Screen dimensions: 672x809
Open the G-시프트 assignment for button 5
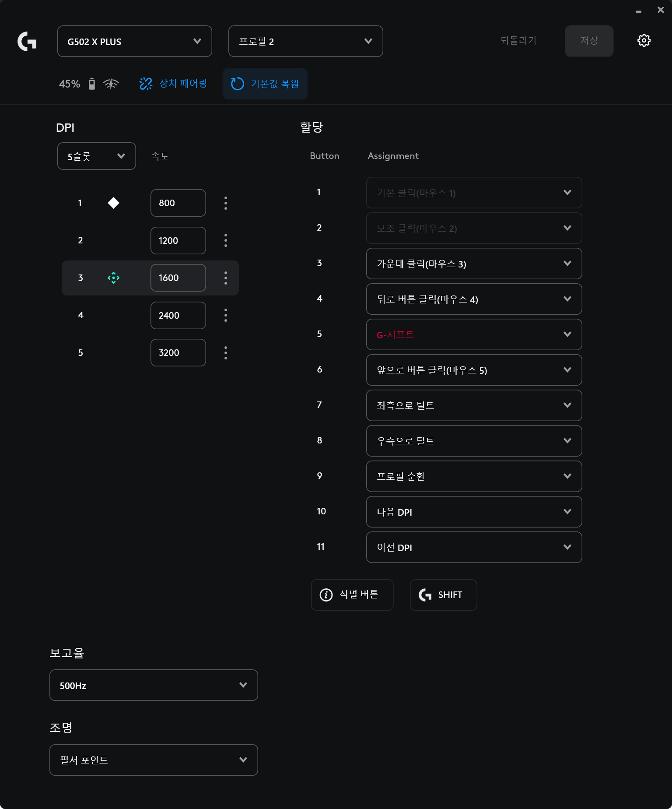point(474,334)
